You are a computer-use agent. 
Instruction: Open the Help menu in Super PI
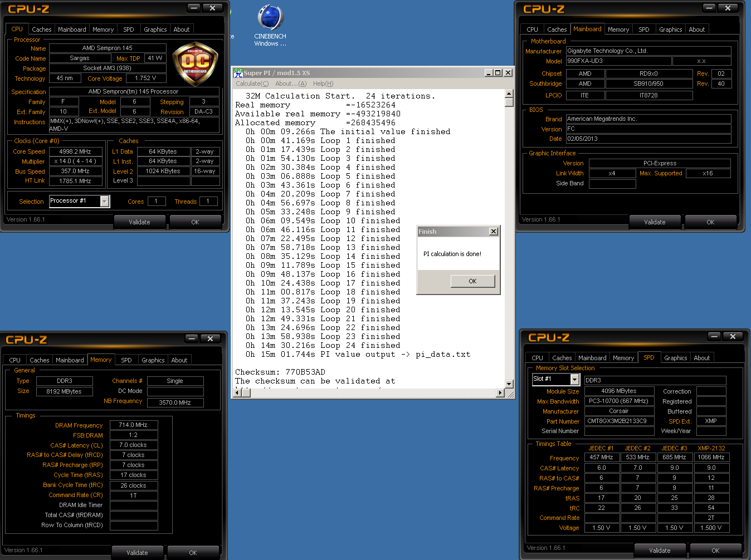point(323,83)
